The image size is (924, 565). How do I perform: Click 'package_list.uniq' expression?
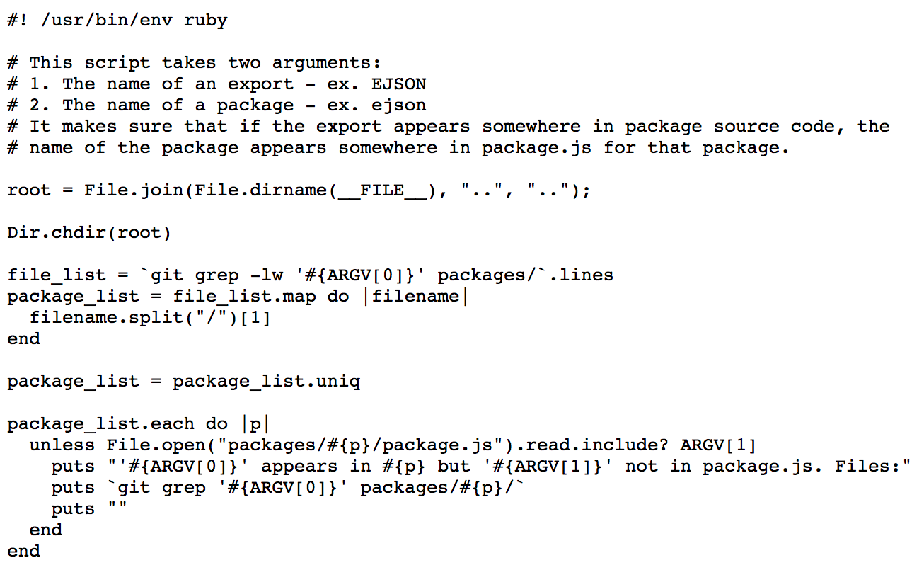pos(266,381)
